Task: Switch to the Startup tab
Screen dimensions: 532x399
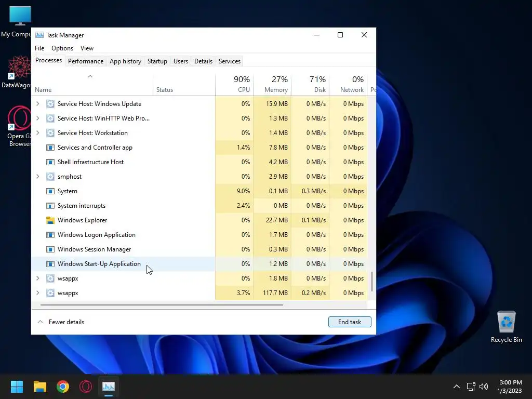Action: 157,61
